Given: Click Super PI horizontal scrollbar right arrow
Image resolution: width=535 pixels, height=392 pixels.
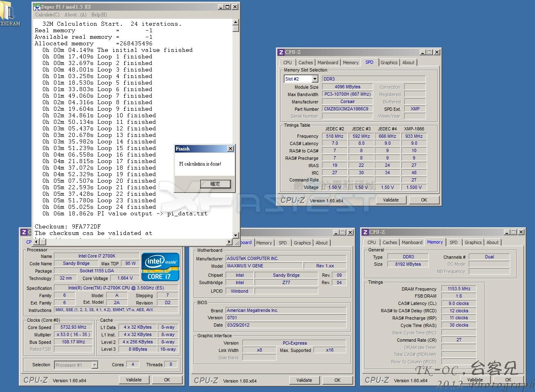Looking at the screenshot, I should (x=229, y=242).
